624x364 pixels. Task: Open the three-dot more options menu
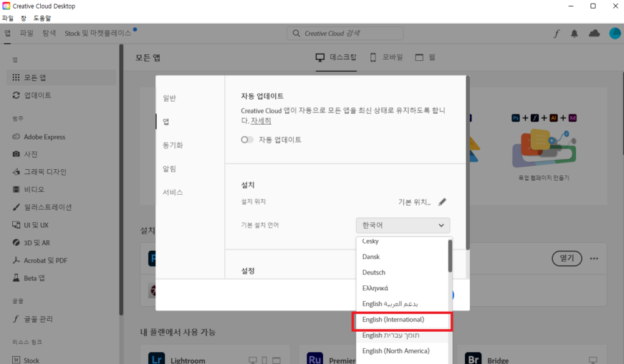[594, 259]
